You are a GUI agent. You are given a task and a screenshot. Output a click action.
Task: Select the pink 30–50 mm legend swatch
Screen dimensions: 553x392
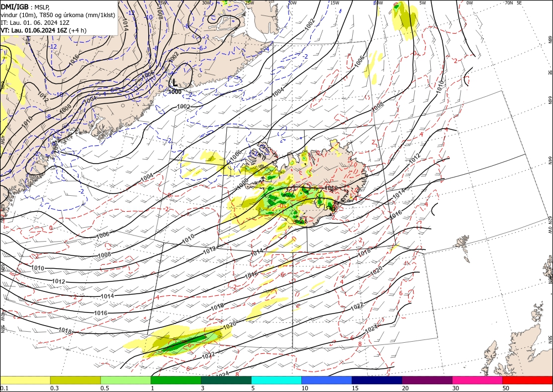coord(478,380)
